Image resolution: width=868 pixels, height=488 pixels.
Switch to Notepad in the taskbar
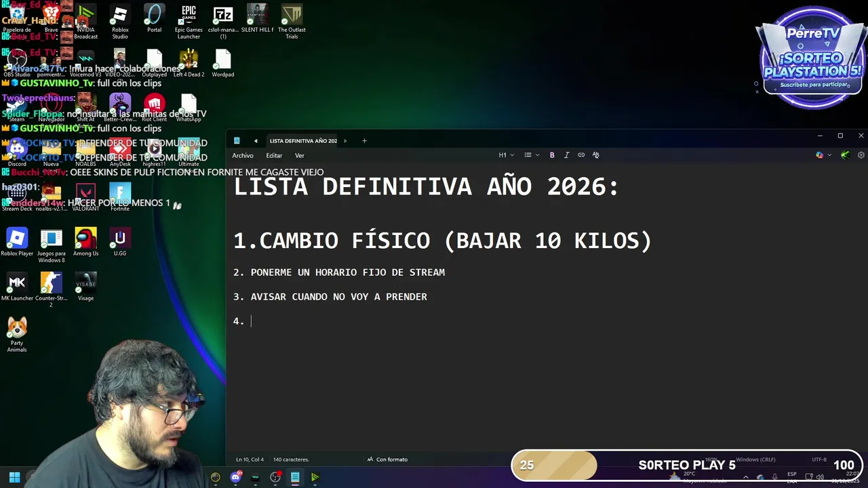point(295,477)
